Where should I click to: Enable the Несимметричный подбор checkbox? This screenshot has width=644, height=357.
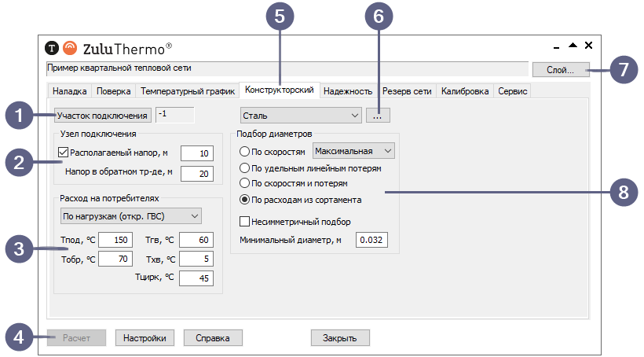pyautogui.click(x=245, y=222)
